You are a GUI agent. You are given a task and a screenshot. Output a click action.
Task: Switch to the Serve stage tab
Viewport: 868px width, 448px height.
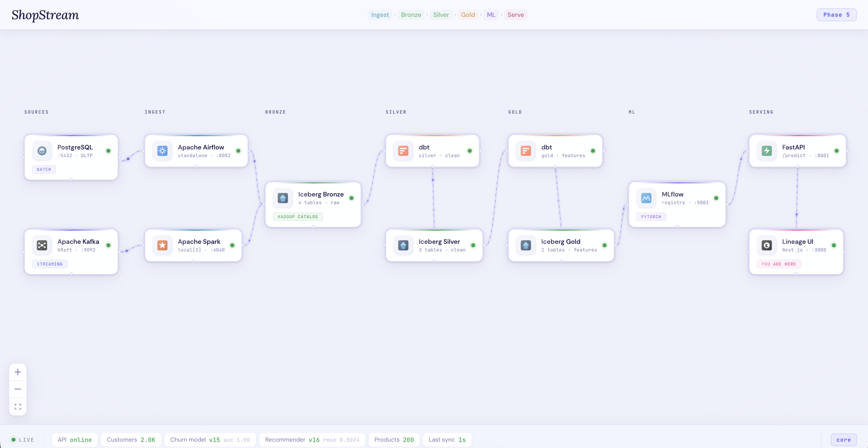pos(516,15)
